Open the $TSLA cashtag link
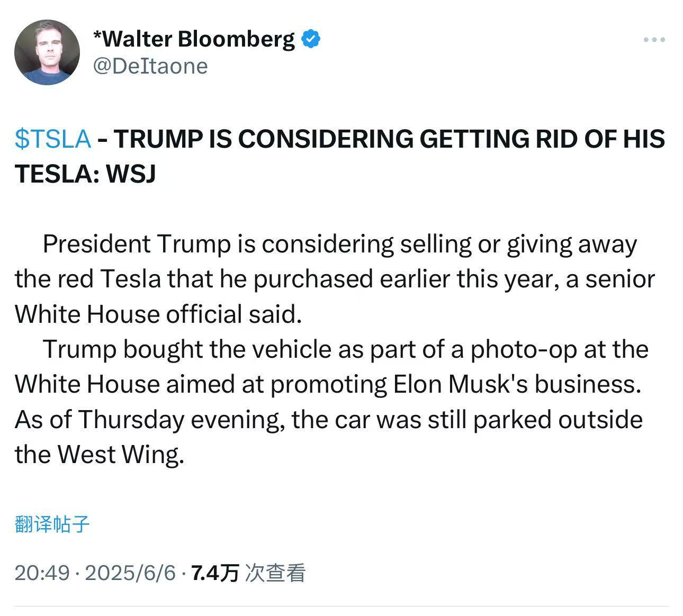This screenshot has height=616, width=683. 53,139
